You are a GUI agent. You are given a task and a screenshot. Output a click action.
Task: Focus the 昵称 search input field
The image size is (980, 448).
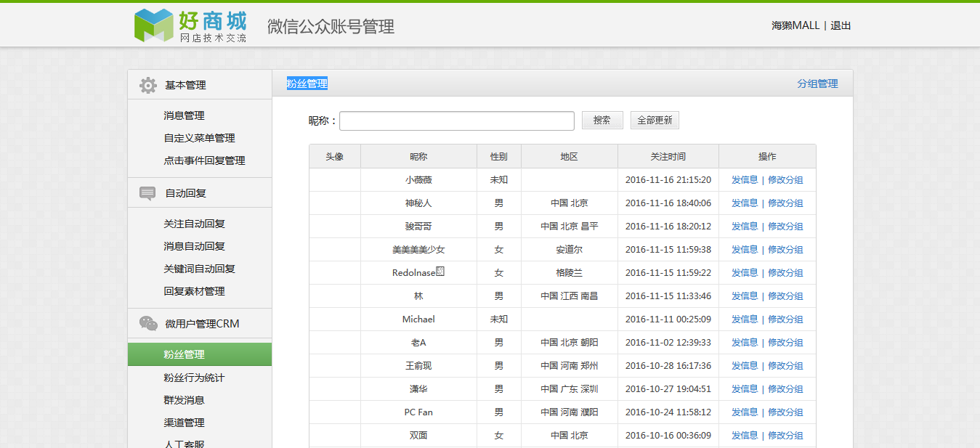457,121
